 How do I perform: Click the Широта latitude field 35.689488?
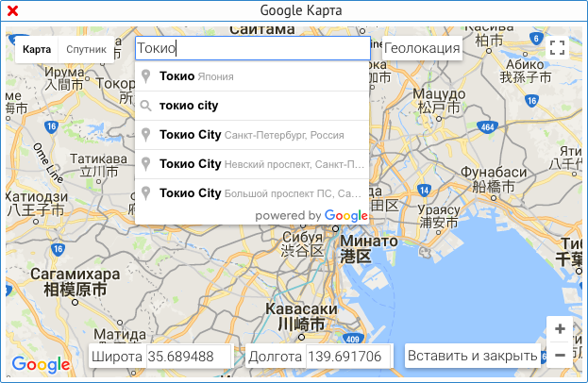(189, 357)
